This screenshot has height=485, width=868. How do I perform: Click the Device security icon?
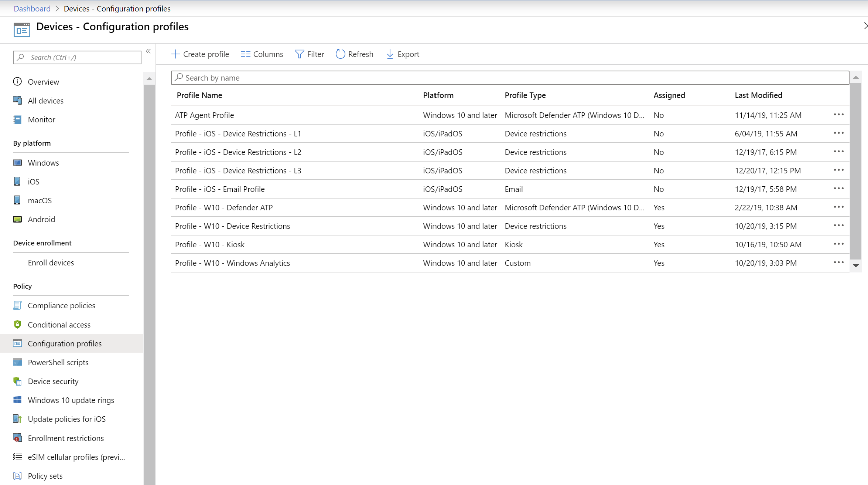pyautogui.click(x=17, y=381)
